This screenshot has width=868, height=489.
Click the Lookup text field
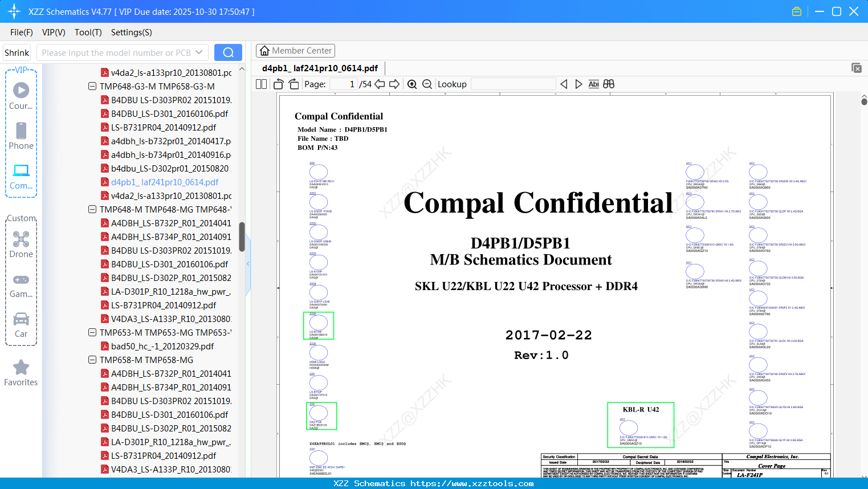pos(513,84)
